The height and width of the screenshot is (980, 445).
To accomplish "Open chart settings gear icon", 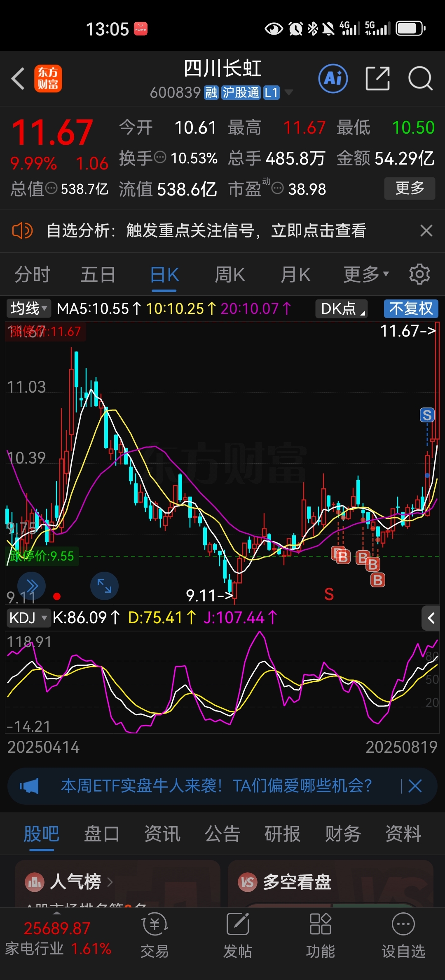I will tap(419, 274).
